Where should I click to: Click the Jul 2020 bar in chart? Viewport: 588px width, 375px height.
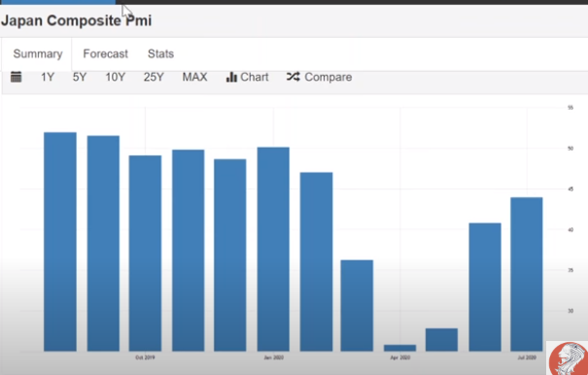tap(527, 274)
